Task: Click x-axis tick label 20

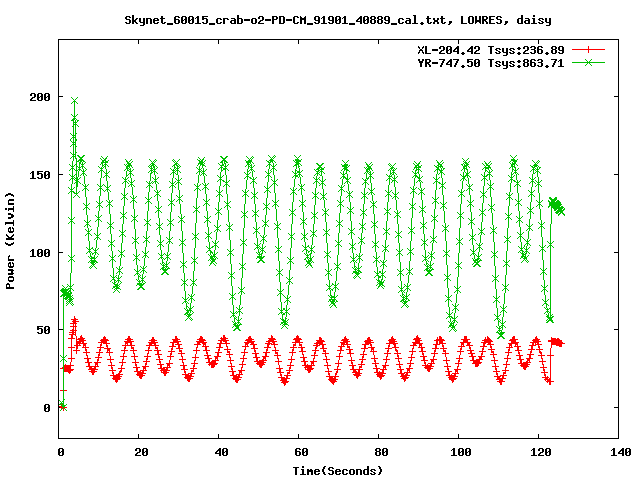Action: pos(141,452)
